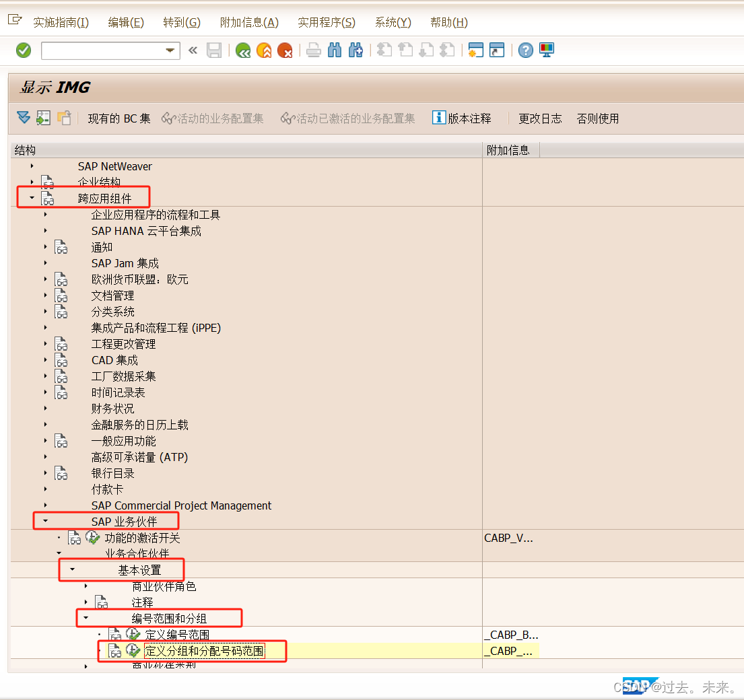Click the position-in-tree icon beside Expand All
Viewport: 744px width, 700px height.
pyautogui.click(x=43, y=118)
